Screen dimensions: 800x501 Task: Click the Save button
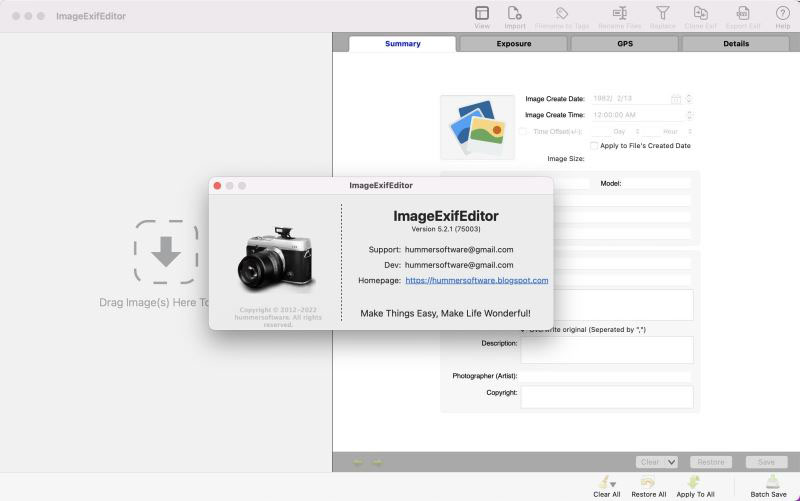tap(766, 462)
